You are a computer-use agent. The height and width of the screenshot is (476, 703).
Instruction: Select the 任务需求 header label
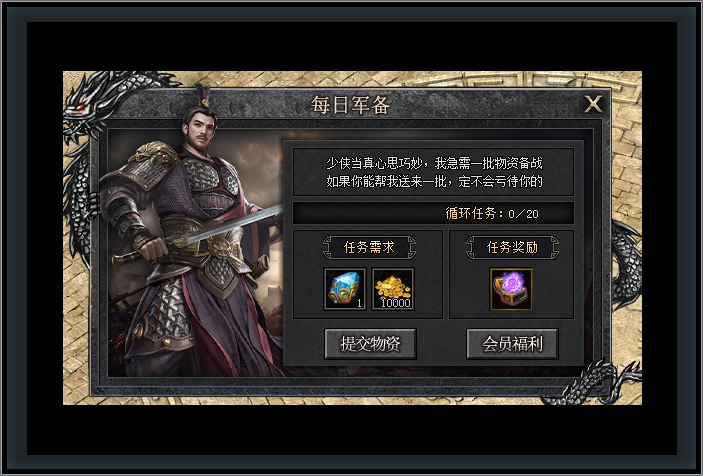tap(369, 247)
